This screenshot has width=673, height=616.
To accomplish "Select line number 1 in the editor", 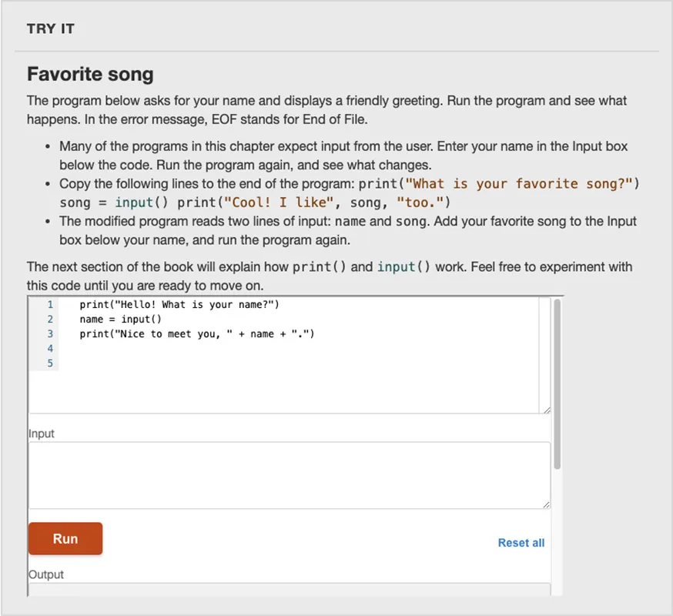I will [49, 304].
